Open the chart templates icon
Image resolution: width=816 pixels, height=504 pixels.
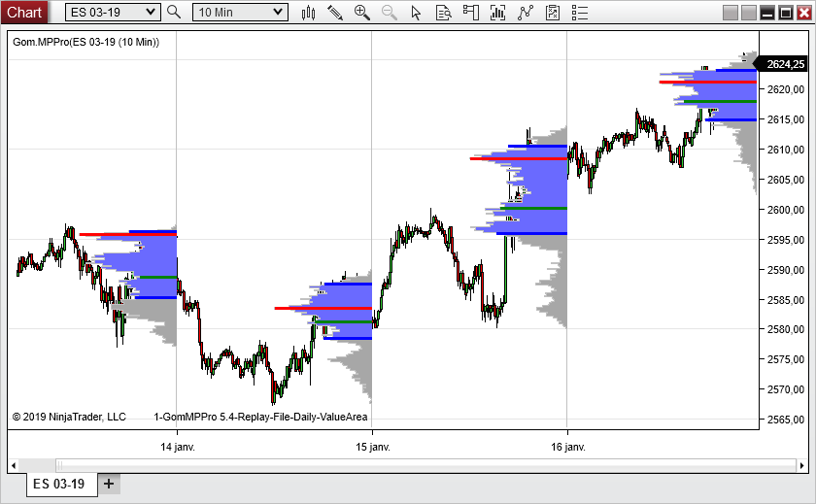tap(553, 13)
